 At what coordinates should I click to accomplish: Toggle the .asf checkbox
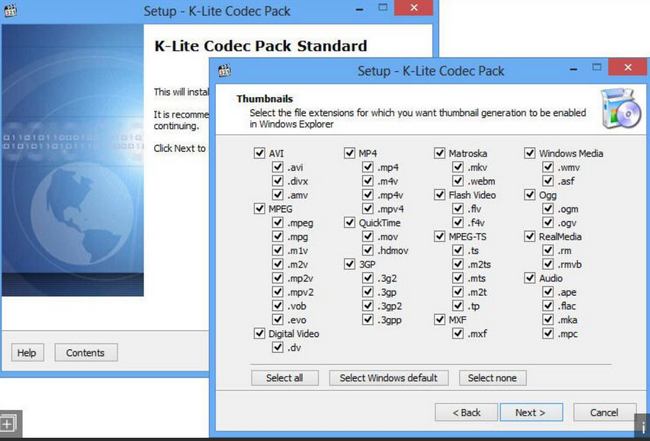coord(548,181)
